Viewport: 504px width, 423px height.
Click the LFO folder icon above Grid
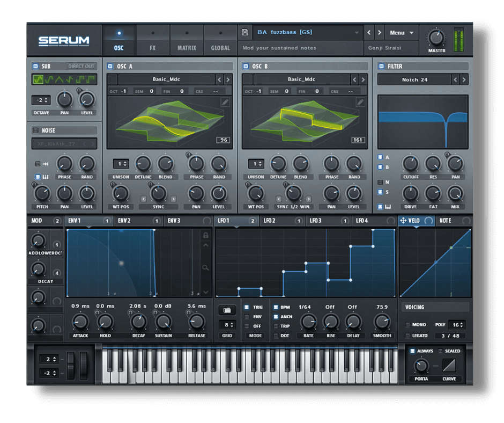(226, 310)
